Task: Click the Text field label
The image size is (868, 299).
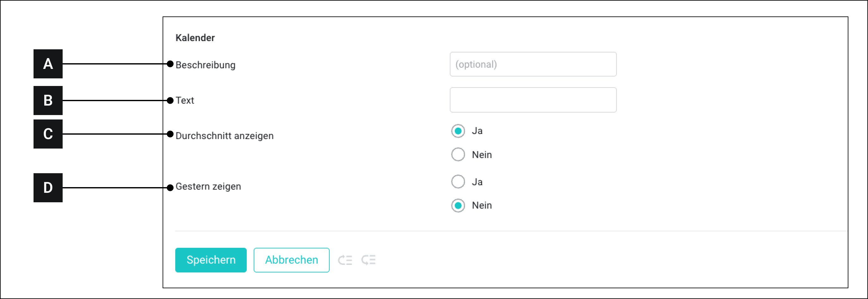Action: [185, 100]
